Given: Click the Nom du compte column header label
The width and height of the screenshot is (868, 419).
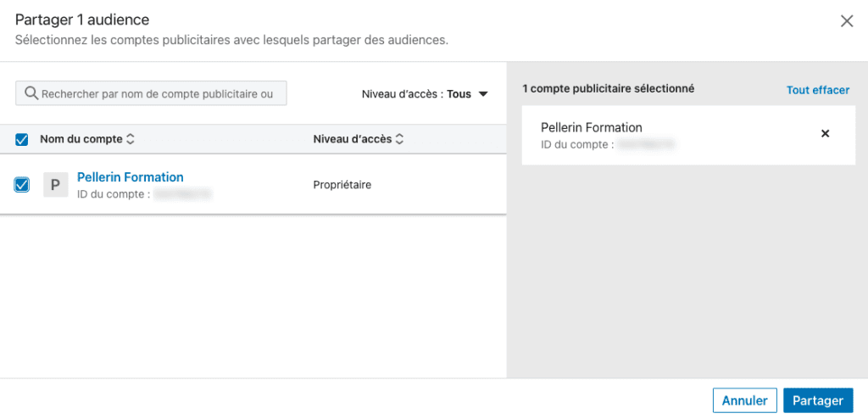Looking at the screenshot, I should pyautogui.click(x=81, y=139).
